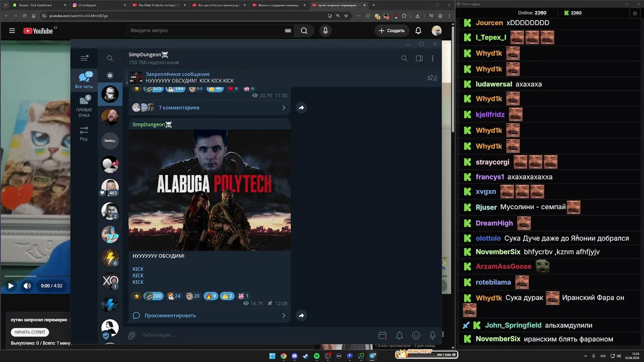Share the post with 7 comments
Viewport: 644px width, 362px height.
coord(301,108)
